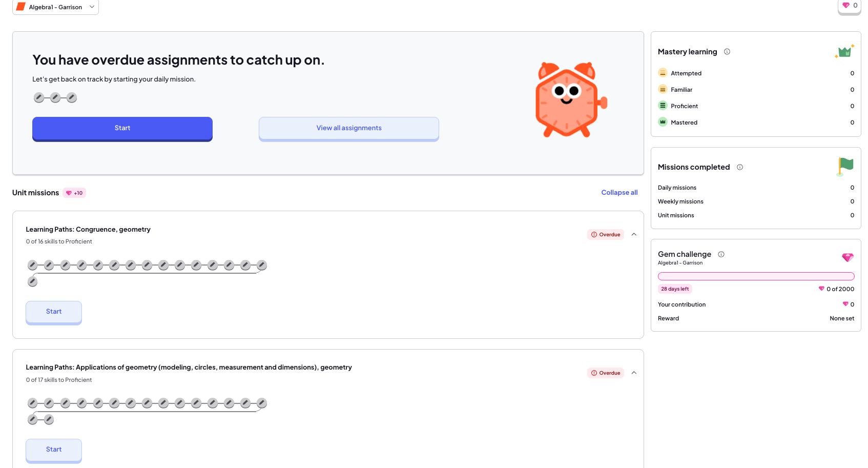868x468 pixels.
Task: Collapse the Applications of geometry unit section
Action: 634,373
